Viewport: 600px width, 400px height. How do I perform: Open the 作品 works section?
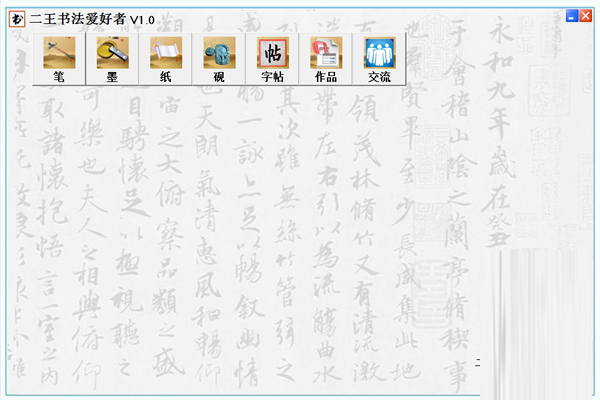326,59
